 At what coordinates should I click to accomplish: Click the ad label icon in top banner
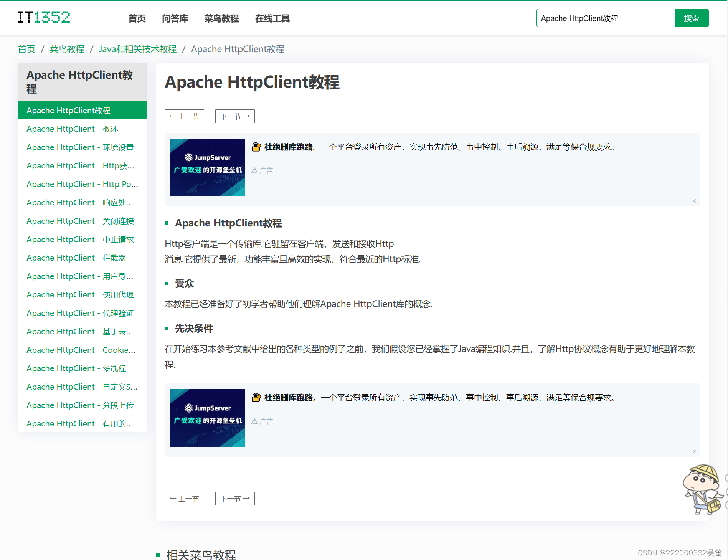click(254, 171)
